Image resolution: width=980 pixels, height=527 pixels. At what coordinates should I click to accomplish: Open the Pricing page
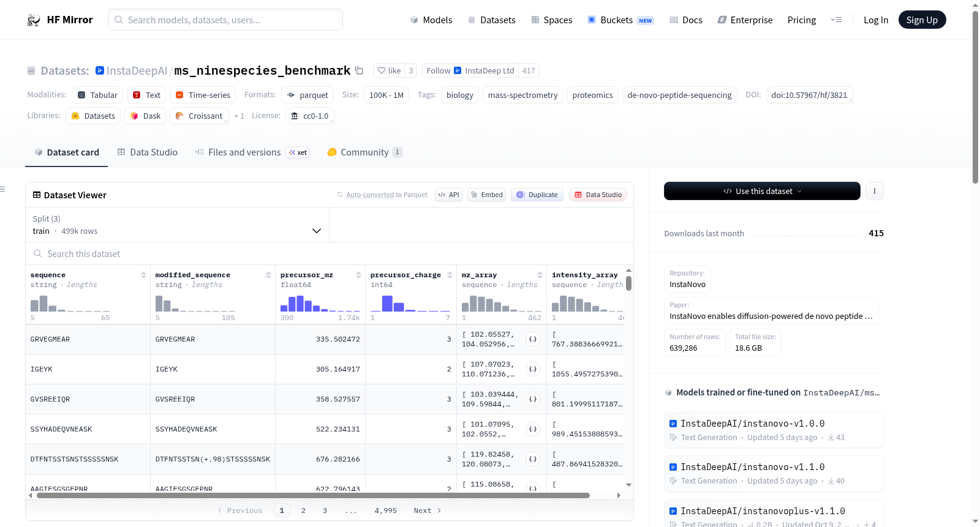[x=802, y=20]
